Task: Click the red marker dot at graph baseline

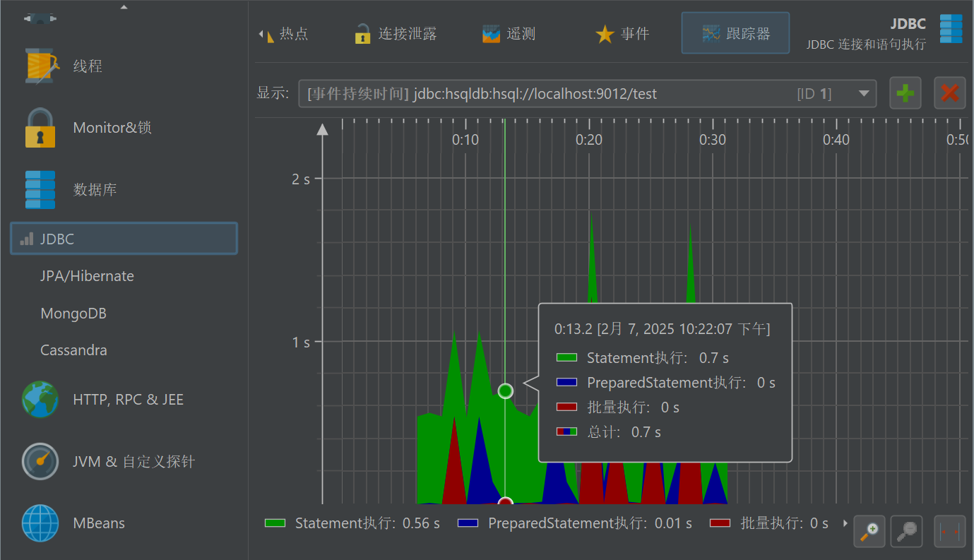Action: pyautogui.click(x=505, y=503)
